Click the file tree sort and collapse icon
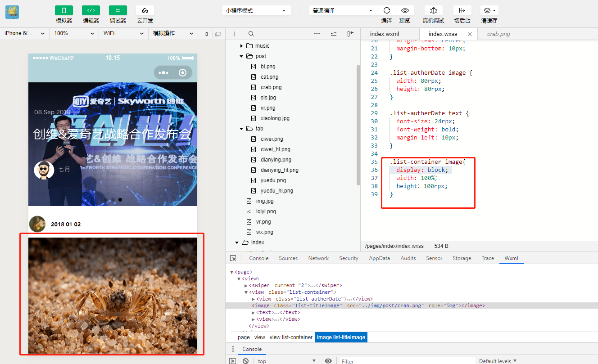Viewport: 598px width, 364px height. 334,34
